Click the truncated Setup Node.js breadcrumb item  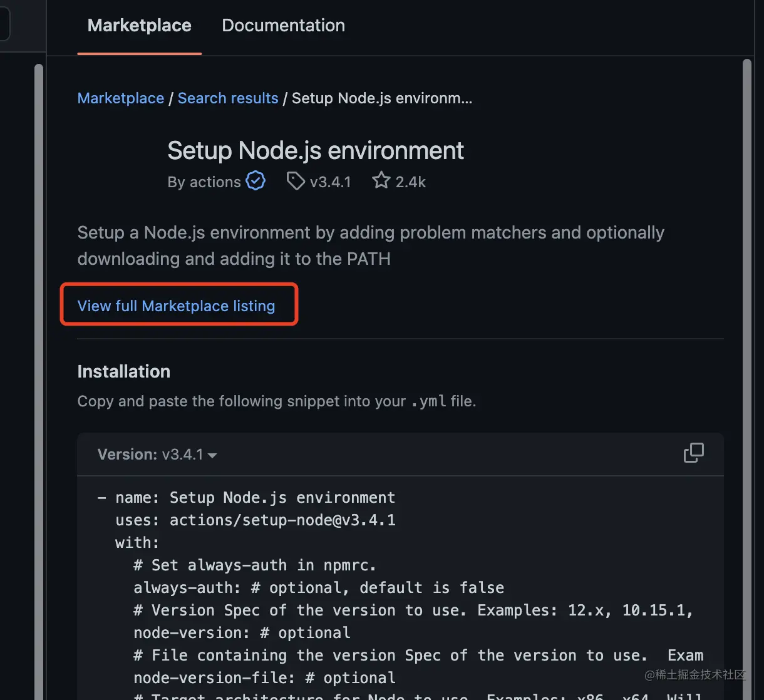(x=382, y=98)
